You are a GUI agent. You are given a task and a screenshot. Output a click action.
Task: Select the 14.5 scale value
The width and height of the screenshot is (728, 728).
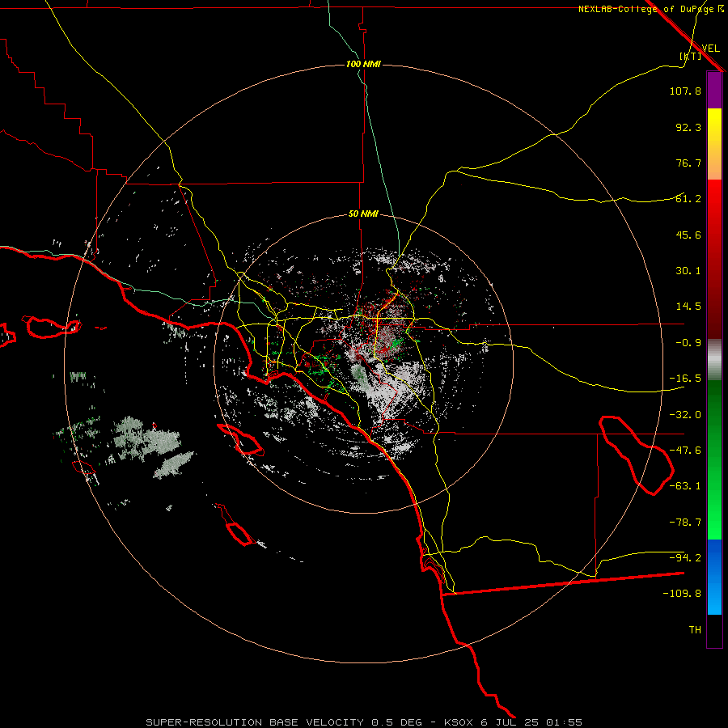pyautogui.click(x=688, y=307)
